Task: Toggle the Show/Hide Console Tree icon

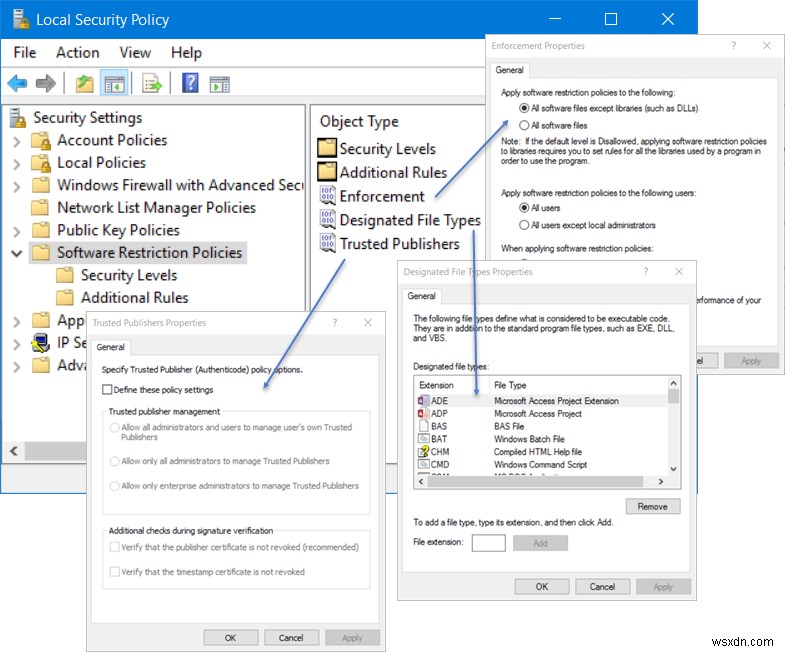Action: tap(114, 84)
